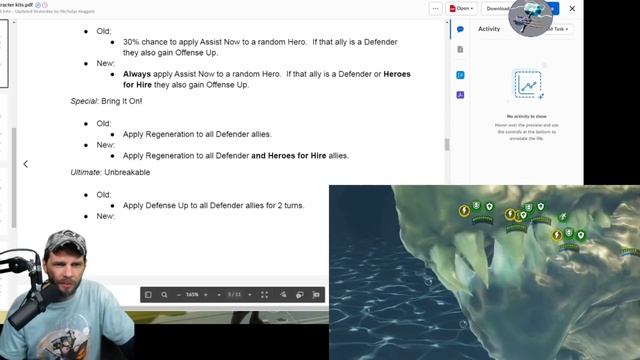Expand the Open dropdown with the PDF icon
This screenshot has width=640, height=360.
[x=462, y=9]
